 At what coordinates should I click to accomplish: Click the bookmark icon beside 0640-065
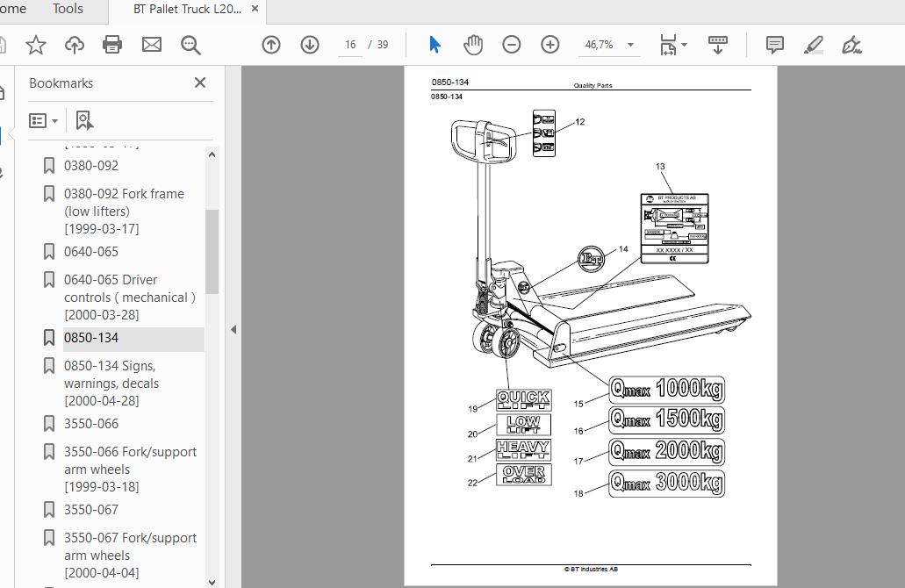(49, 252)
